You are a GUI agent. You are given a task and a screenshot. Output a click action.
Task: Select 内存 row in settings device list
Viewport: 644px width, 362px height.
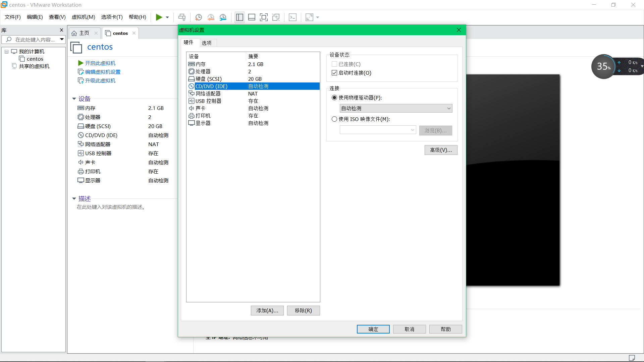tap(253, 64)
